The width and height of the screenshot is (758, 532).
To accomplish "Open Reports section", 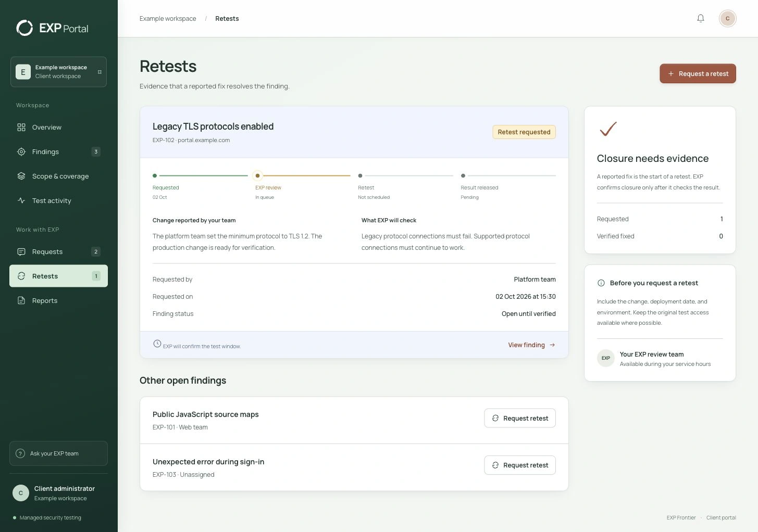I will tap(58, 300).
